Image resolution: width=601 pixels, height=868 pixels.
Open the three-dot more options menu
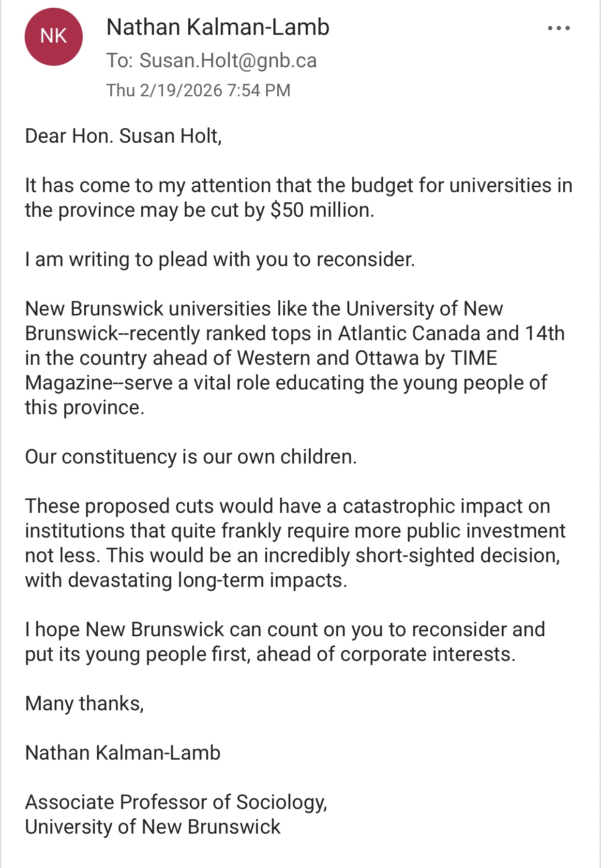pos(558,29)
